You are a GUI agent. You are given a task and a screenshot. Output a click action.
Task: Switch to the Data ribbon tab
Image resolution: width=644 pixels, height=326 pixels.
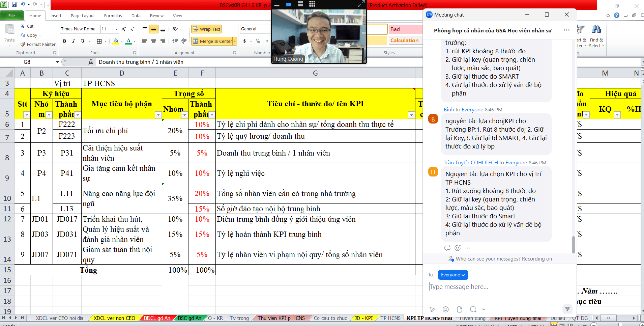136,16
